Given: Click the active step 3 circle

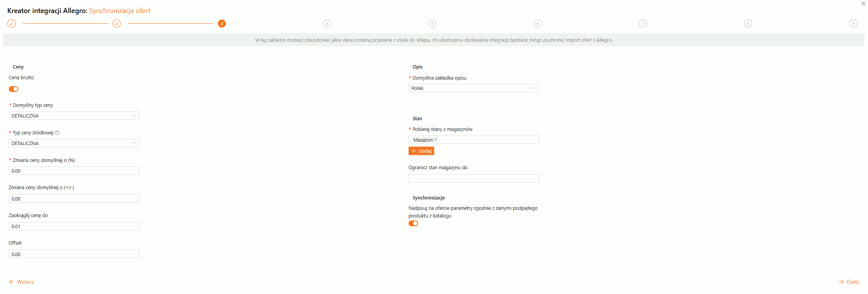Looking at the screenshot, I should point(222,24).
